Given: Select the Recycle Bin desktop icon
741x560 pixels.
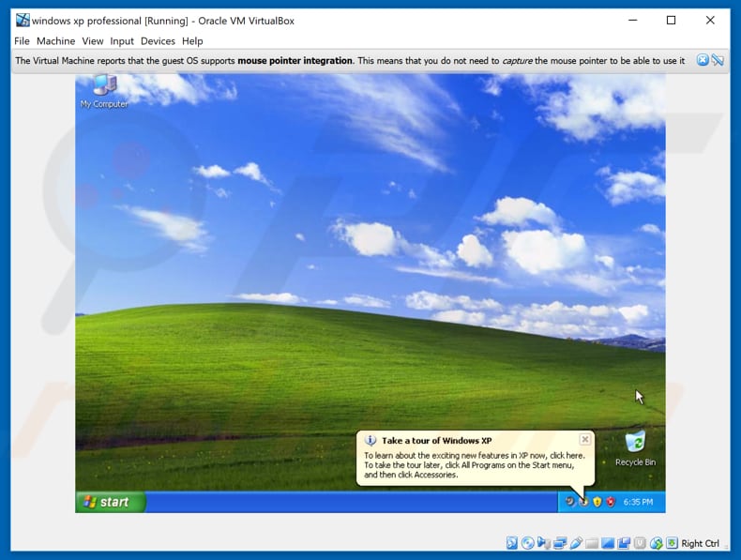Looking at the screenshot, I should click(x=635, y=448).
